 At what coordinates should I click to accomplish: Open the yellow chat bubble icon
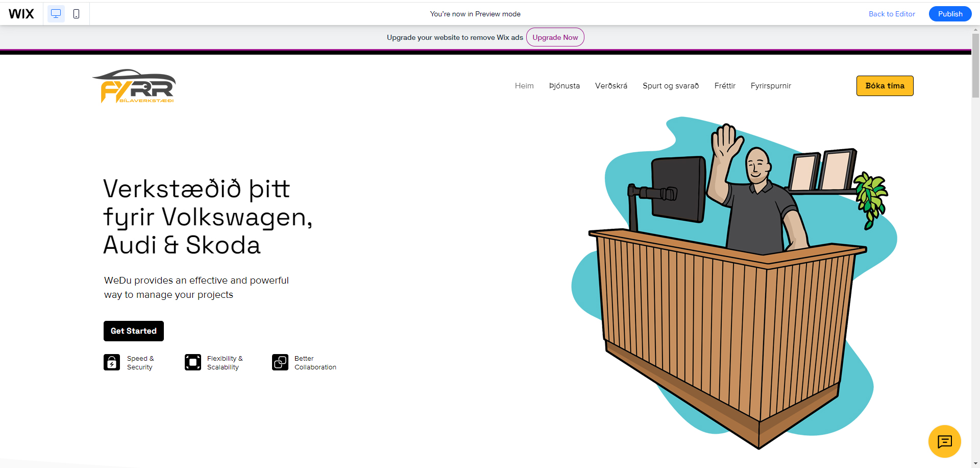click(944, 441)
